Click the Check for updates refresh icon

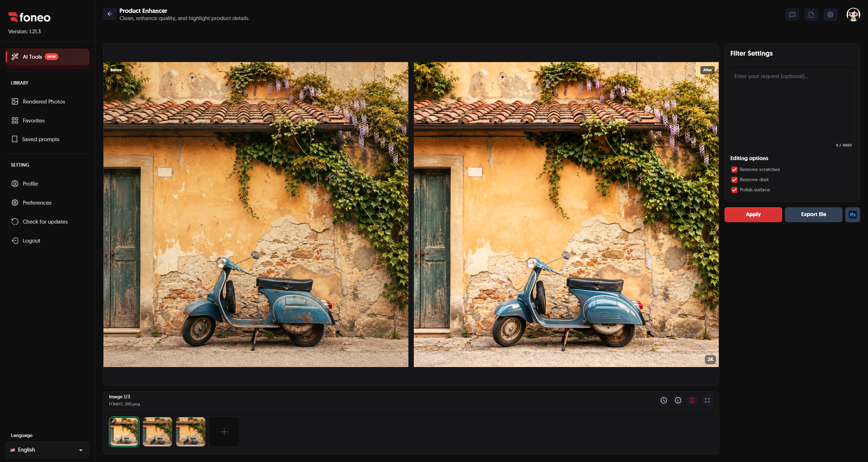[15, 222]
